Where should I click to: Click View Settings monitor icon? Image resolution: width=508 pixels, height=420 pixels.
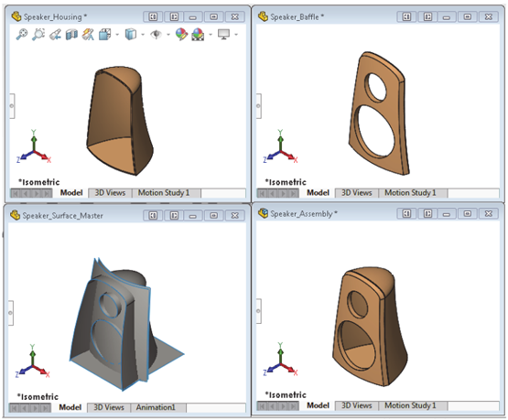(x=224, y=34)
